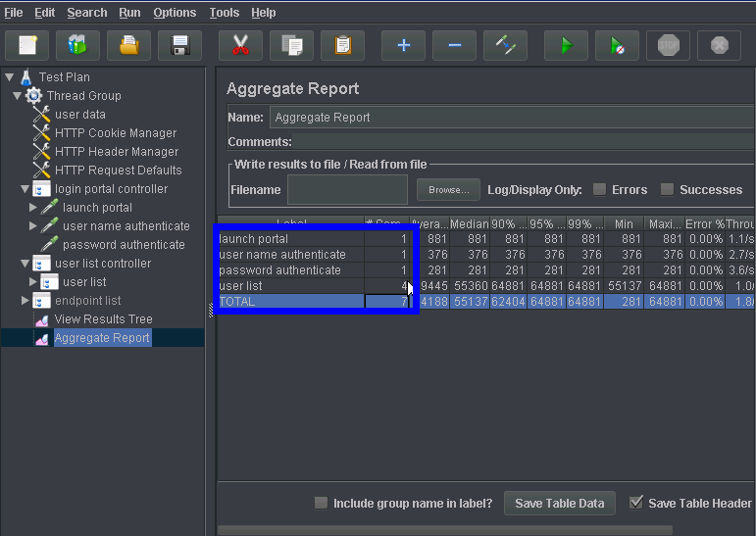Open the Search menu
The width and height of the screenshot is (756, 536).
pos(87,13)
